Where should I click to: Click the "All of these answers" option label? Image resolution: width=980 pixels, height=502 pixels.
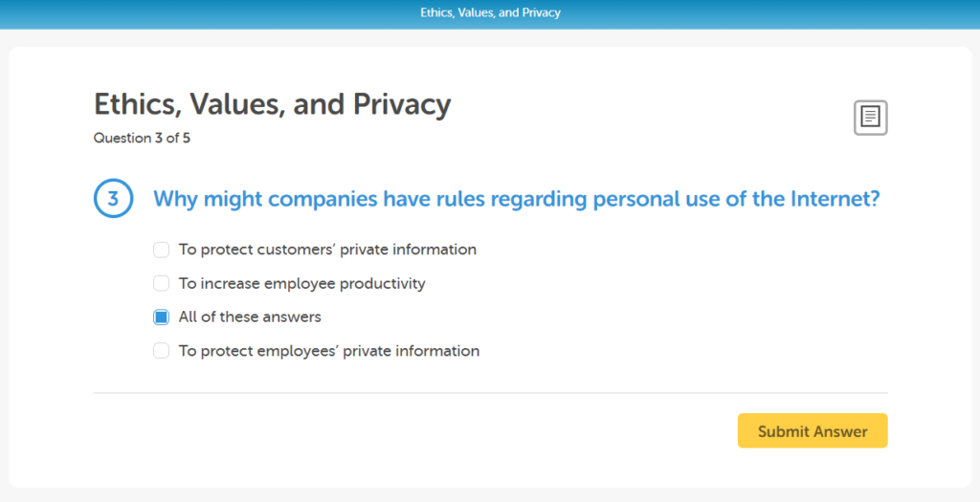click(x=250, y=317)
